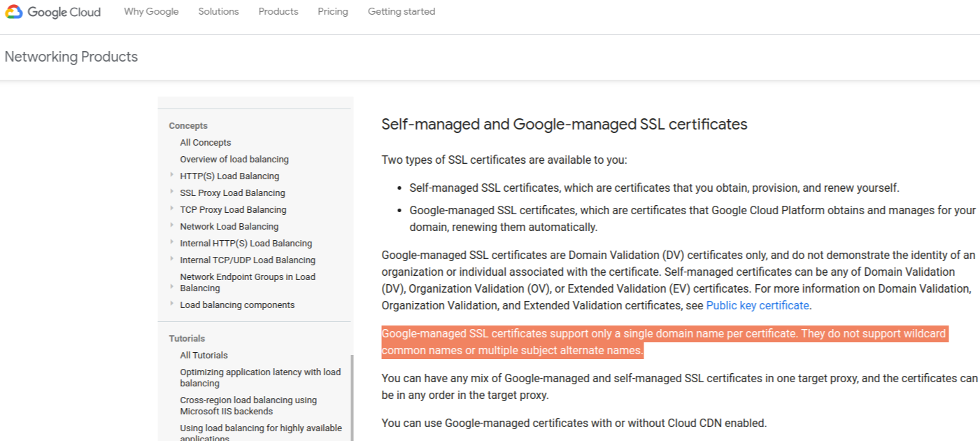Image resolution: width=980 pixels, height=441 pixels.
Task: Open All Concepts in the sidebar
Action: click(206, 143)
